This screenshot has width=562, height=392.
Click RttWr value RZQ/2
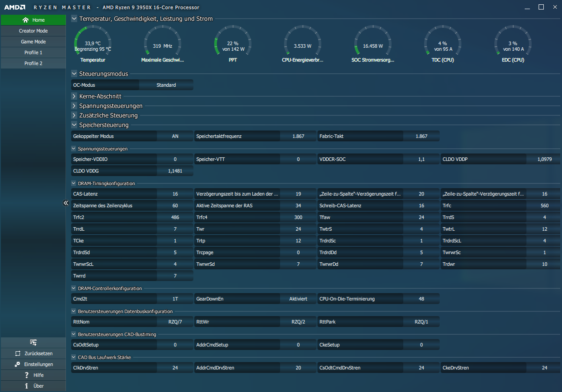pos(298,322)
